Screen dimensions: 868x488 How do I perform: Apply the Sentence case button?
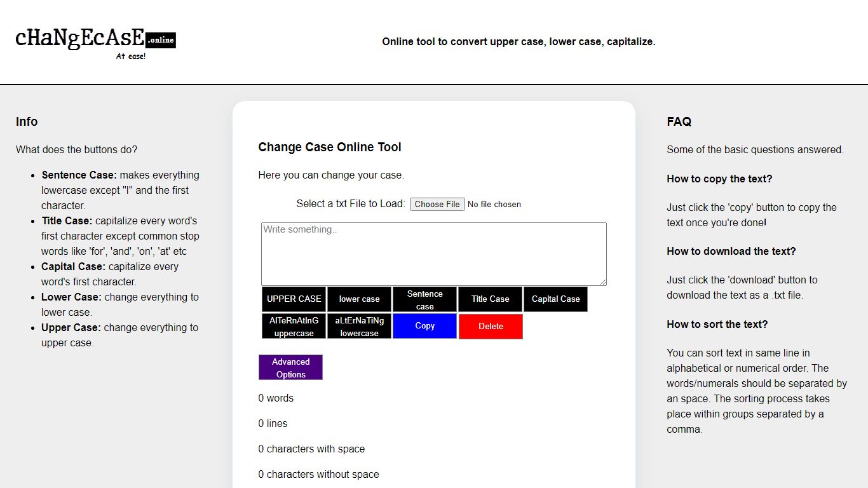(424, 299)
